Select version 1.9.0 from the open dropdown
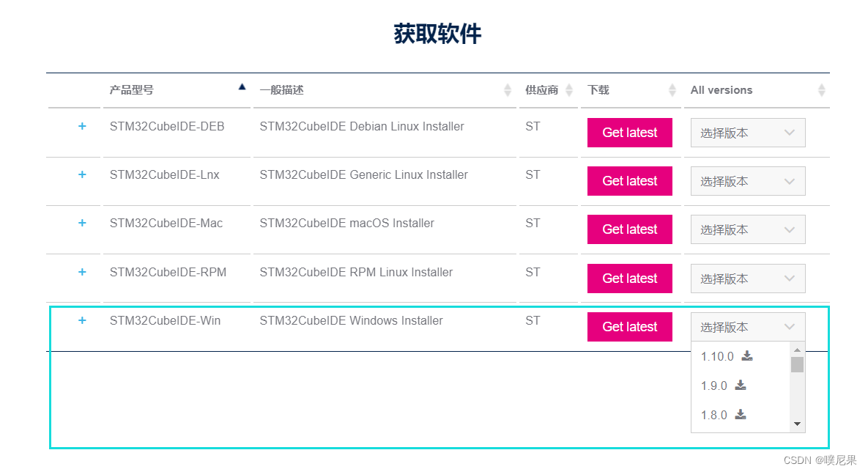The width and height of the screenshot is (868, 472). (713, 385)
